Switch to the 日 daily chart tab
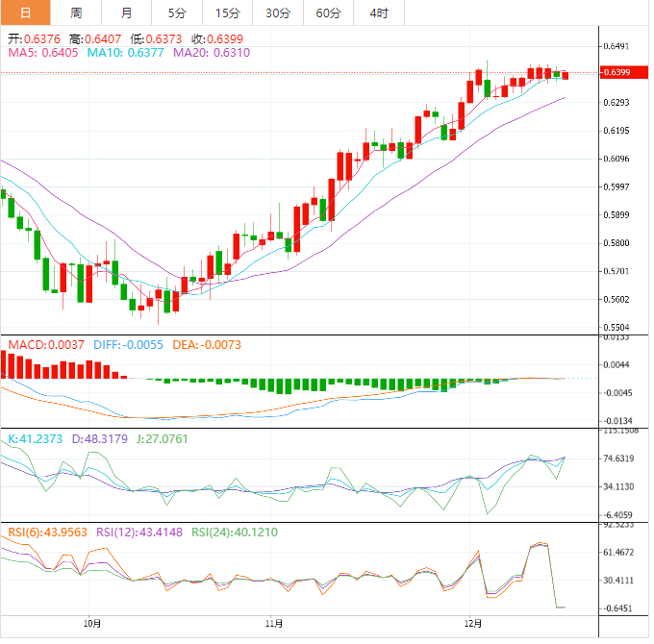The image size is (654, 644). [25, 12]
